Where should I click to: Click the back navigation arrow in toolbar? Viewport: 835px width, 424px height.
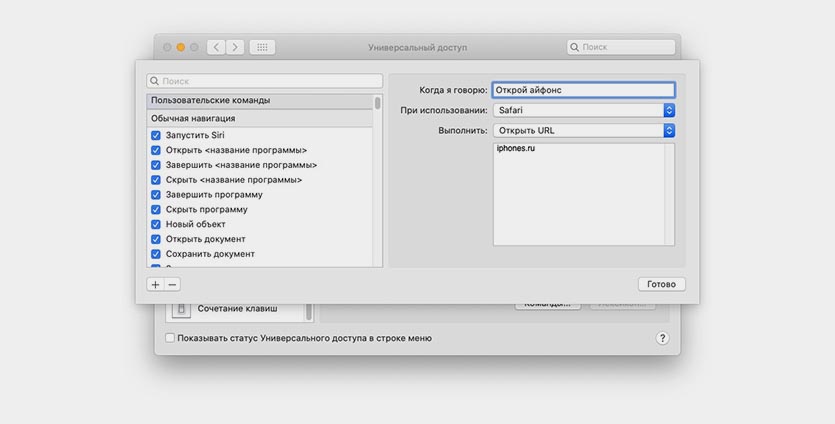pyautogui.click(x=216, y=47)
